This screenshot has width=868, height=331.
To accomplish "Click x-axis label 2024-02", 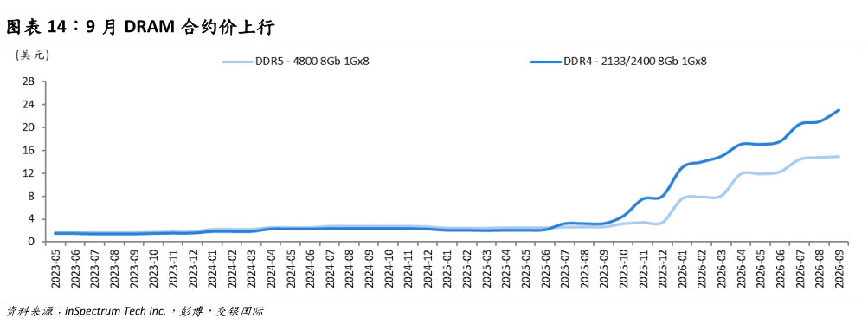I will tap(233, 269).
